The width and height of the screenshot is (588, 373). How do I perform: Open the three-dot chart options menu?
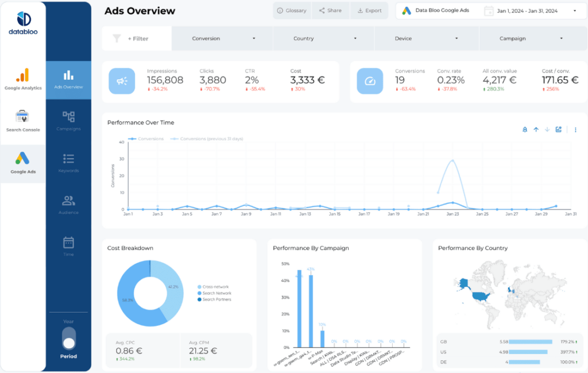(575, 130)
